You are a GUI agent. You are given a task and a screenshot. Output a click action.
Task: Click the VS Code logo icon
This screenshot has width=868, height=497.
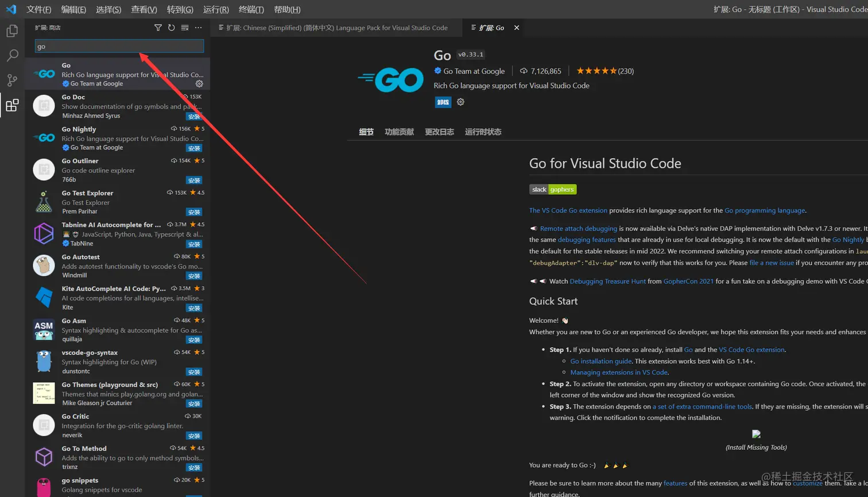tap(11, 9)
